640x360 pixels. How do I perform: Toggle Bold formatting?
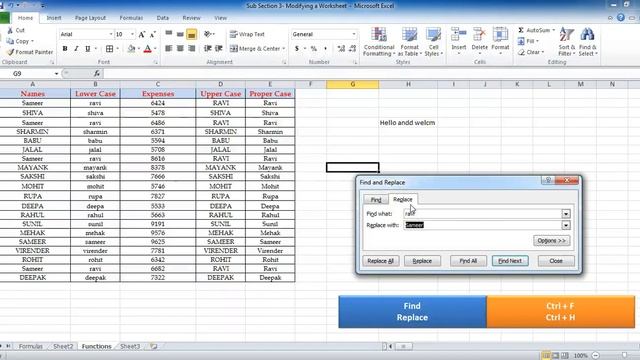(64, 49)
